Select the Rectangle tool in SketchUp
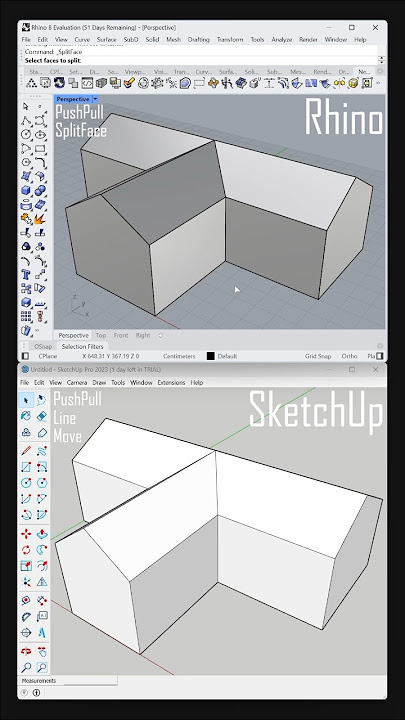 (26, 467)
